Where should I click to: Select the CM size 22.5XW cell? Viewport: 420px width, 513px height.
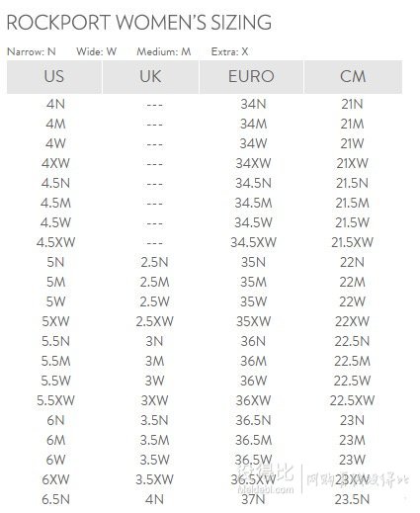(x=352, y=400)
